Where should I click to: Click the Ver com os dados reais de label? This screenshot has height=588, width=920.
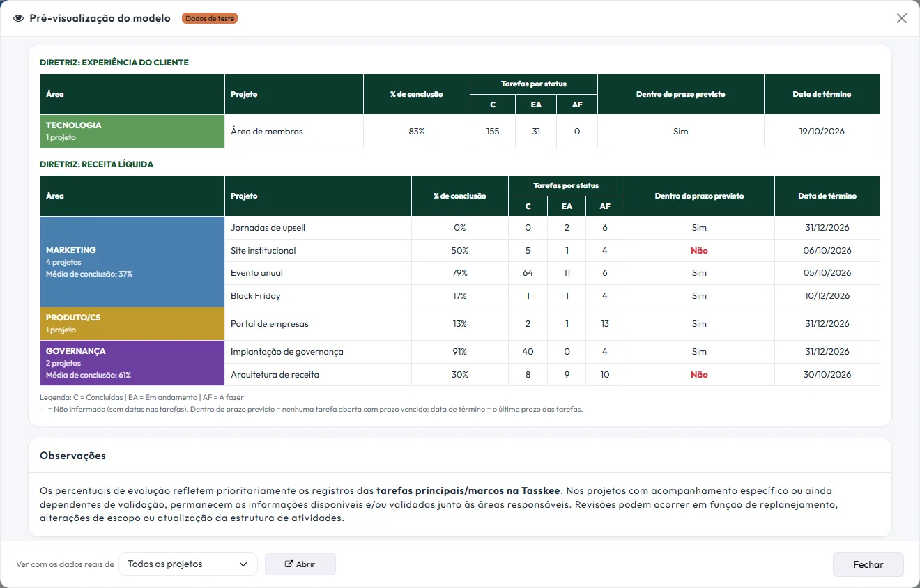[x=65, y=564]
